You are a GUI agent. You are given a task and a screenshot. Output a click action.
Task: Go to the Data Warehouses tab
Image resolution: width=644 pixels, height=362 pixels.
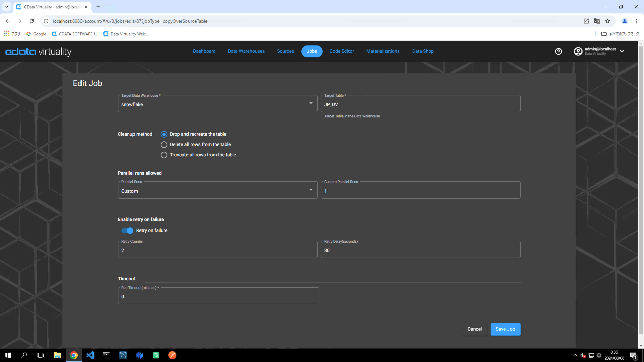point(246,51)
